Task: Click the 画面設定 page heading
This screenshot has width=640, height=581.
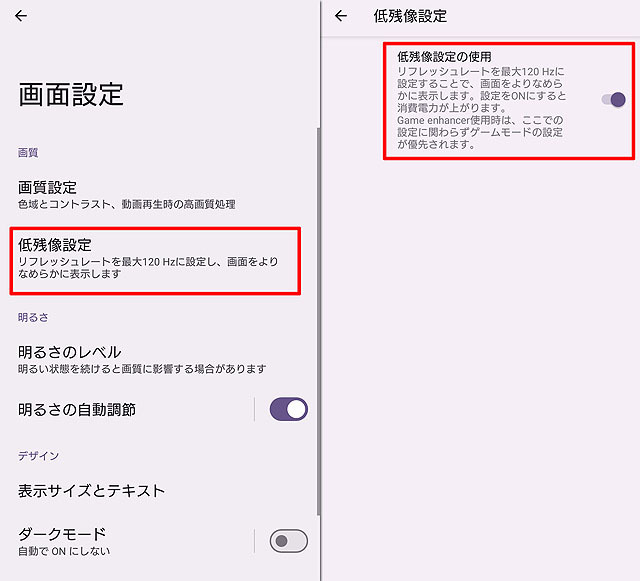Action: click(71, 95)
